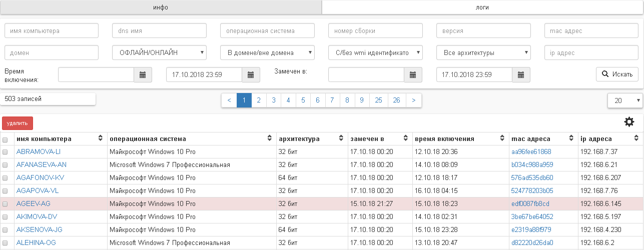The width and height of the screenshot is (644, 250).
Task: Tick the checkbox for ABRAMOVA-LI row
Action: pyautogui.click(x=6, y=152)
